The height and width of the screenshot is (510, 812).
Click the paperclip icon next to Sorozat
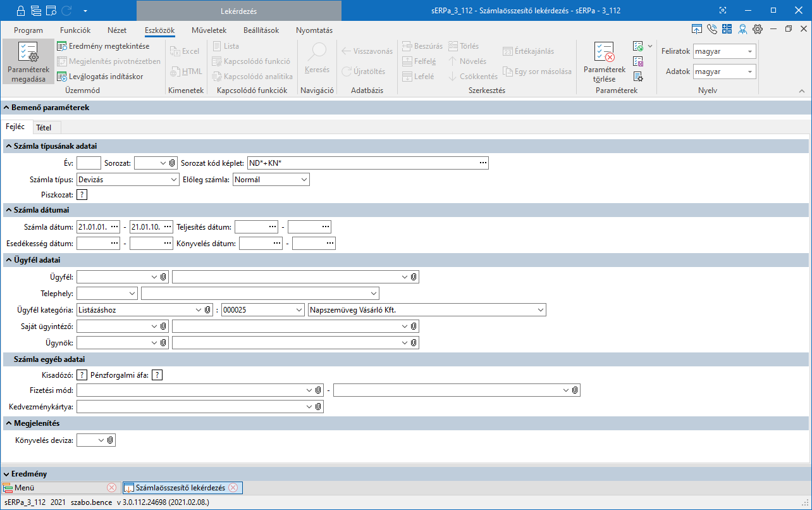[x=172, y=163]
